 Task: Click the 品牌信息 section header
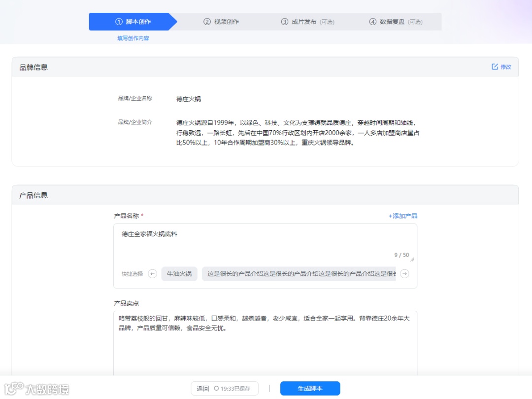(x=266, y=67)
